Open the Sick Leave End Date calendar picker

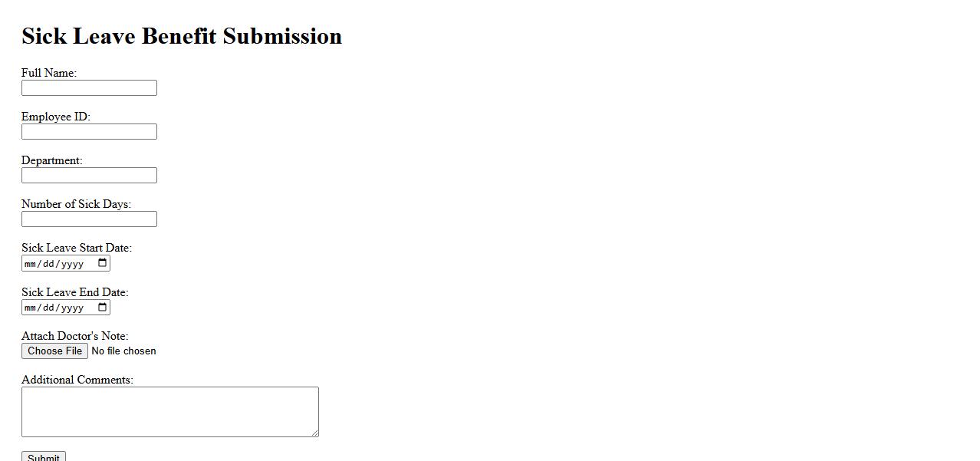(x=103, y=308)
